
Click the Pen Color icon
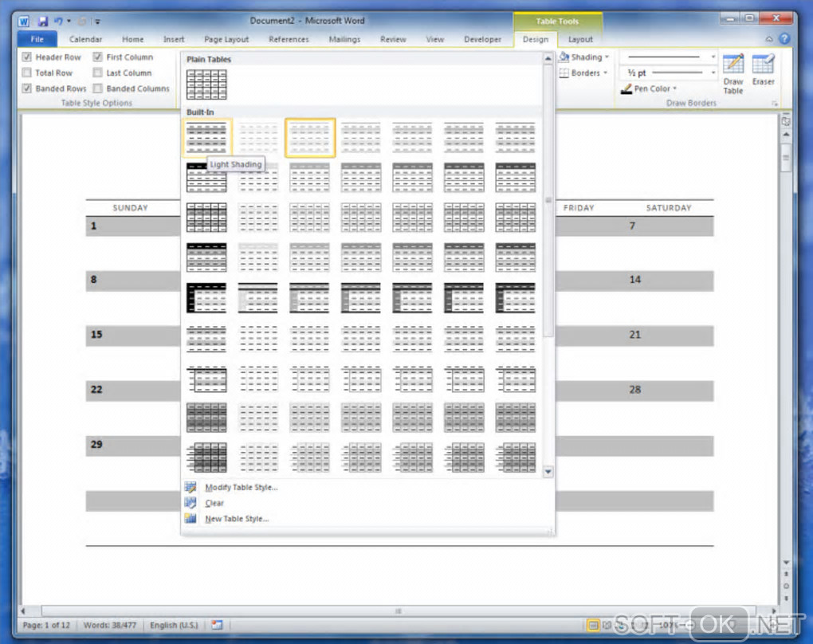[x=626, y=88]
